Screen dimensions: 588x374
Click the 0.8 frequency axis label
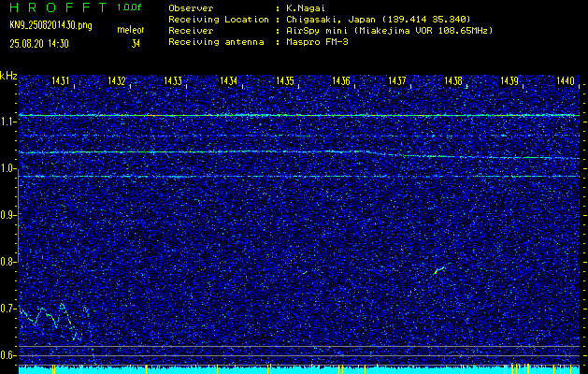tap(7, 262)
